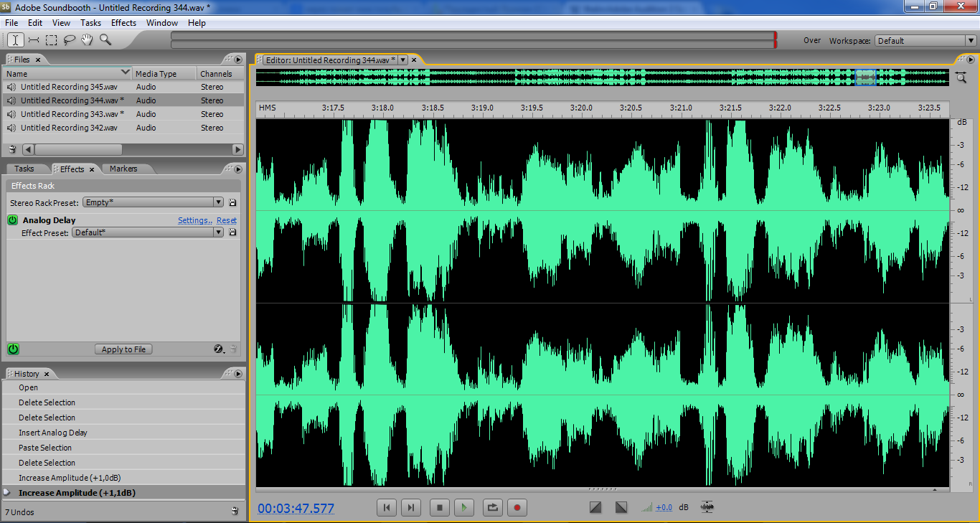
Task: Select the Lasso tool
Action: point(70,40)
